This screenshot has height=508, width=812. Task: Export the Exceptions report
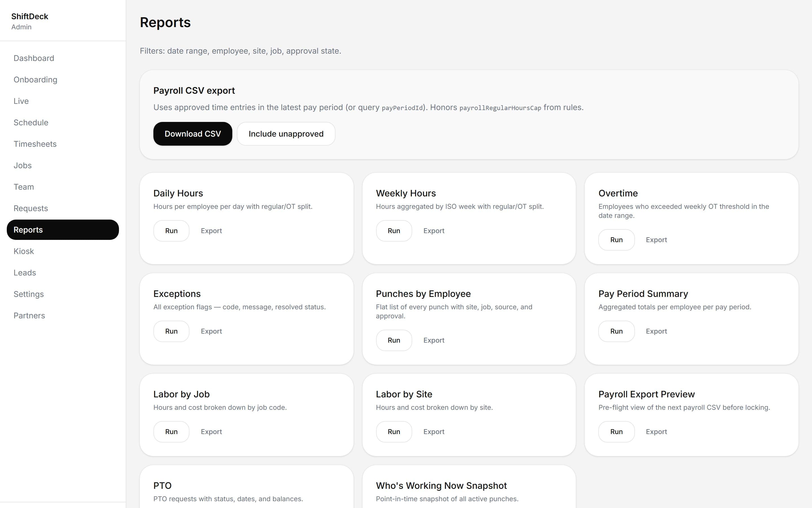[x=211, y=331]
